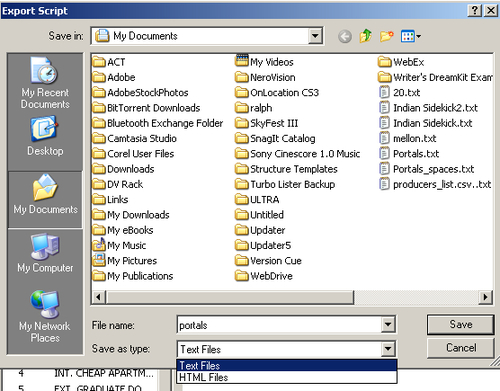Select the mellon.txt file icon
The height and width of the screenshot is (391, 500).
click(x=384, y=138)
